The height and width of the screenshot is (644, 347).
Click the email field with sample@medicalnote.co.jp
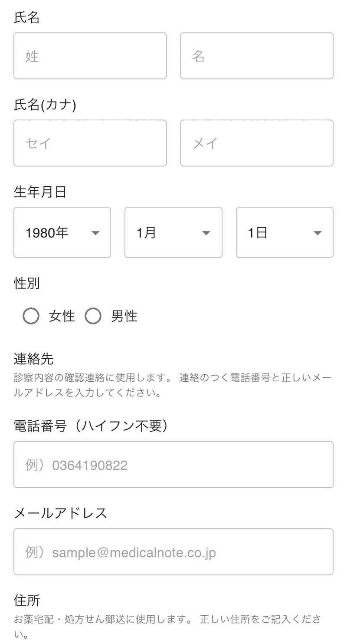pyautogui.click(x=173, y=552)
